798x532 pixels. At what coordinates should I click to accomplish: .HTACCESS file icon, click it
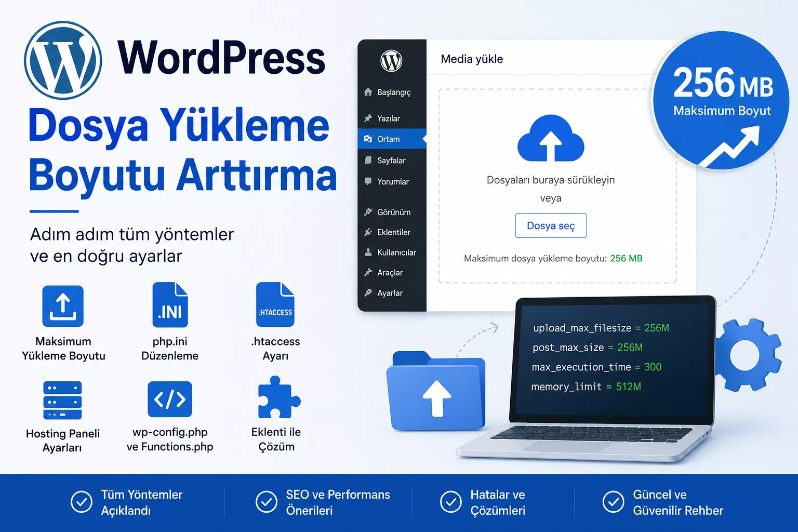click(275, 305)
